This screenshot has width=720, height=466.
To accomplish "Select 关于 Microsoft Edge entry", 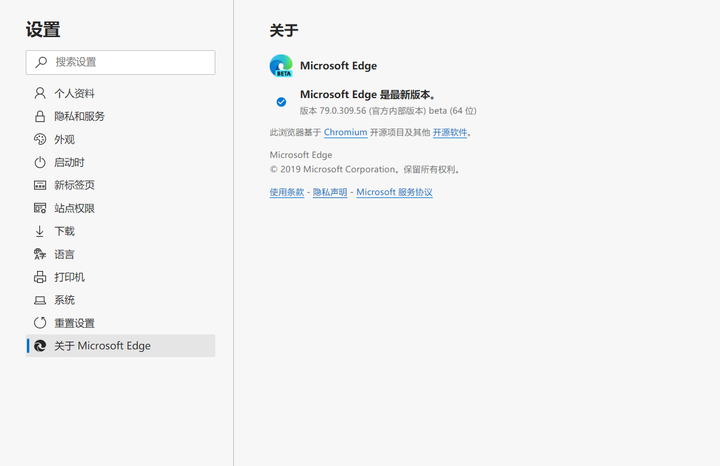I will [120, 346].
